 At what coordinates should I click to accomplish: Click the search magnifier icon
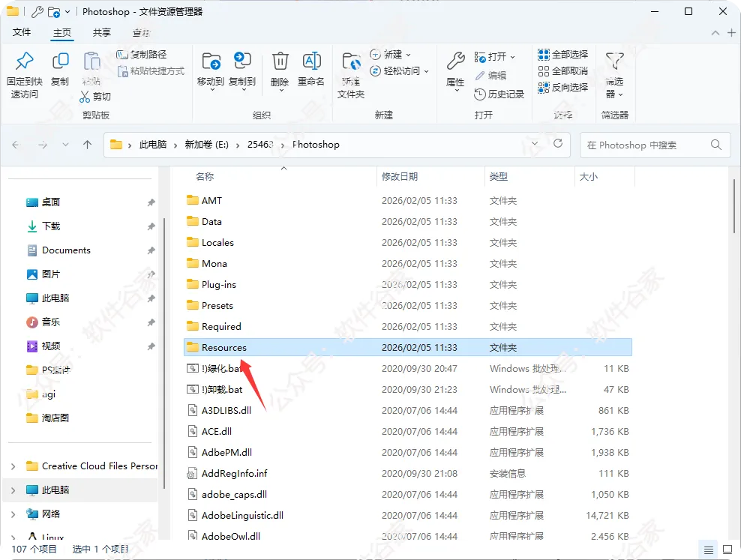(x=716, y=145)
